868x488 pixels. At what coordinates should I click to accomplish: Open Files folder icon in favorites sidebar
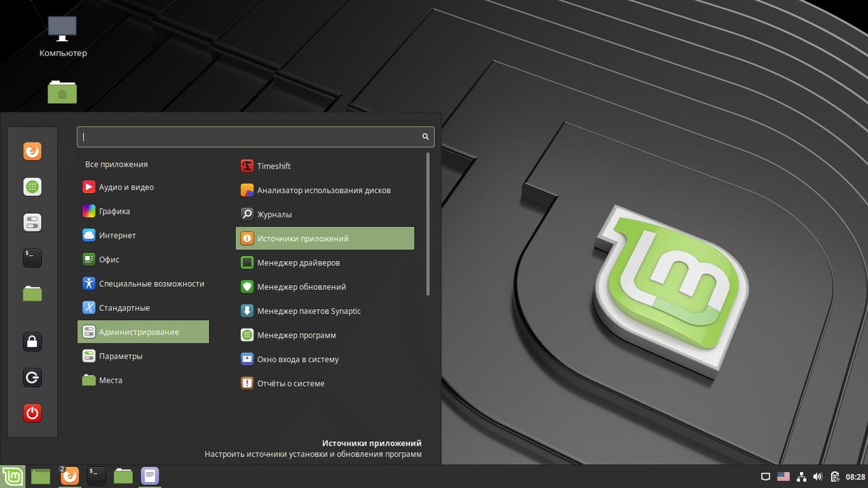tap(32, 293)
